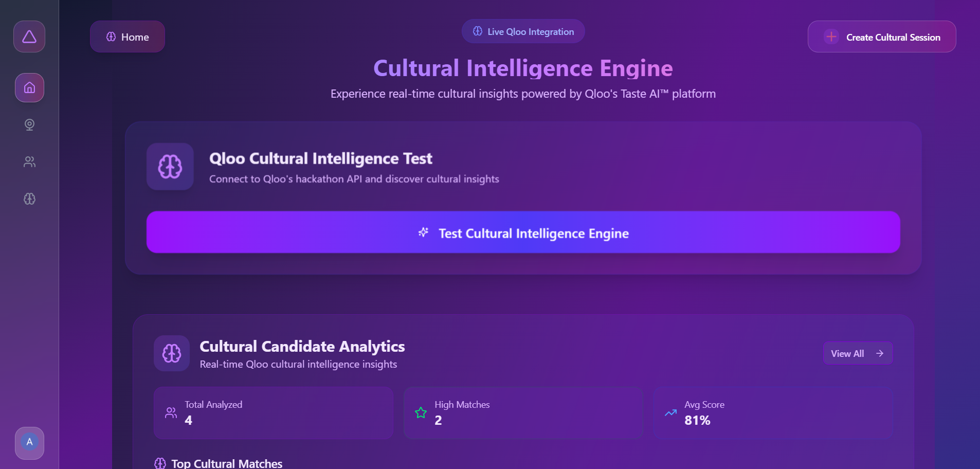This screenshot has width=980, height=469.
Task: Click the trending arrow icon in Avg Score
Action: (670, 412)
